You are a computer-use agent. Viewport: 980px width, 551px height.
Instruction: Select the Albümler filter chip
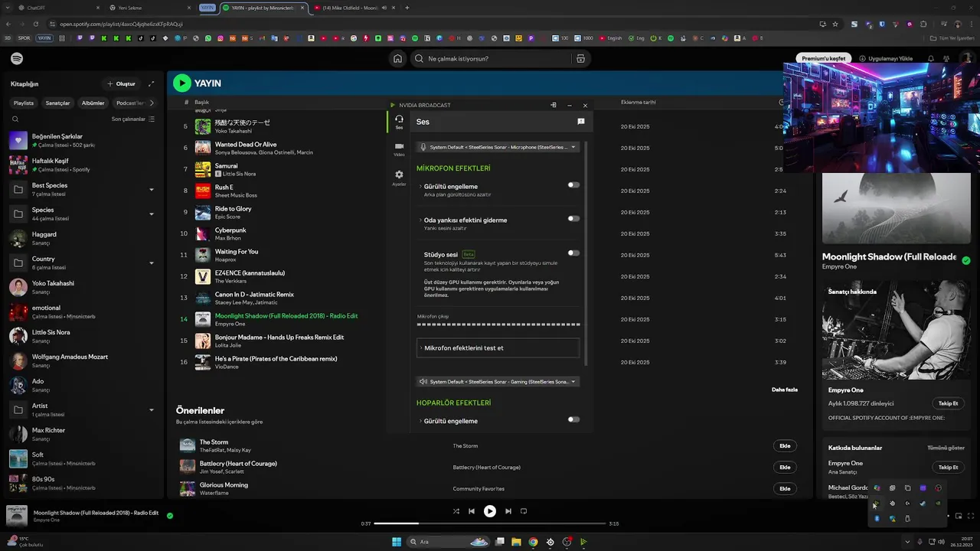tap(93, 103)
